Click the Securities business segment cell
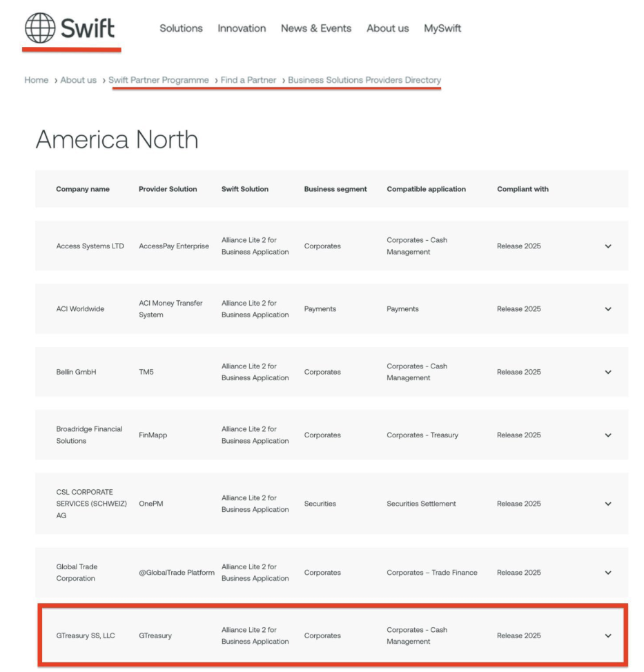This screenshot has height=672, width=644. pyautogui.click(x=320, y=504)
